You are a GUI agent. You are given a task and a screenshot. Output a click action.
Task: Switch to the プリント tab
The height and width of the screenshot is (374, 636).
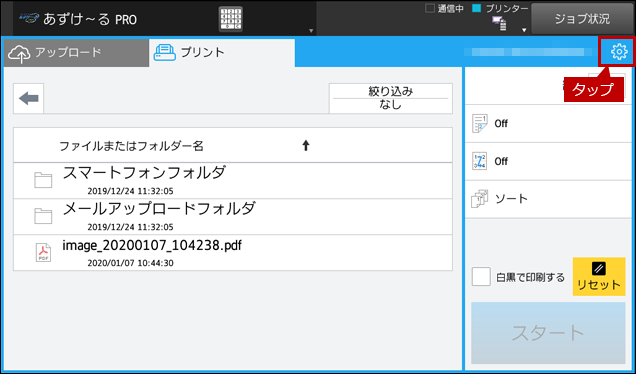point(222,53)
